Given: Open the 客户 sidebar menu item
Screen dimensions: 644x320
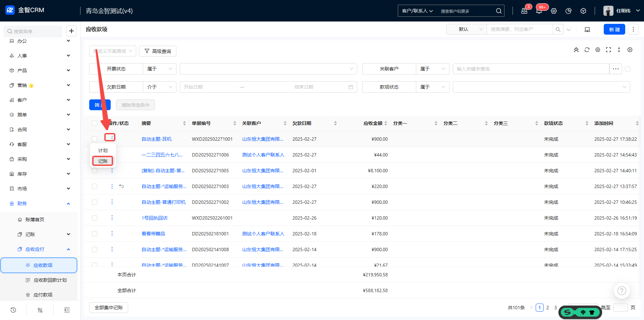Looking at the screenshot, I should (x=40, y=100).
